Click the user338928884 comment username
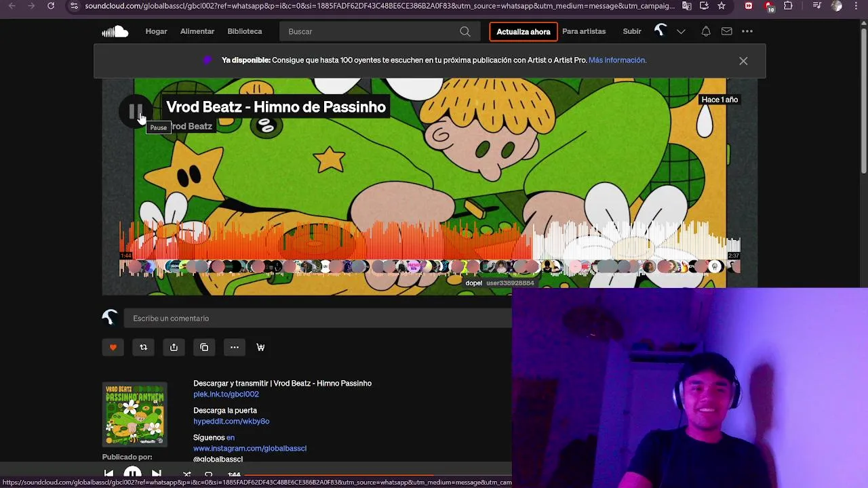Screen dimensions: 868x488 510,283
